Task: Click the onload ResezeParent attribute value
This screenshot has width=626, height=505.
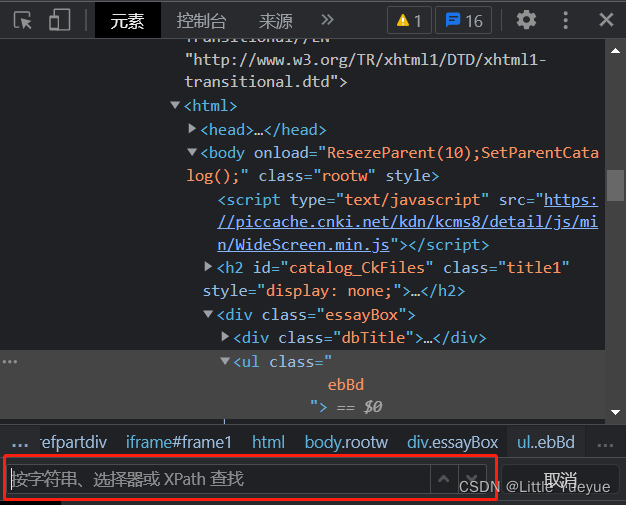Action: pos(392,164)
